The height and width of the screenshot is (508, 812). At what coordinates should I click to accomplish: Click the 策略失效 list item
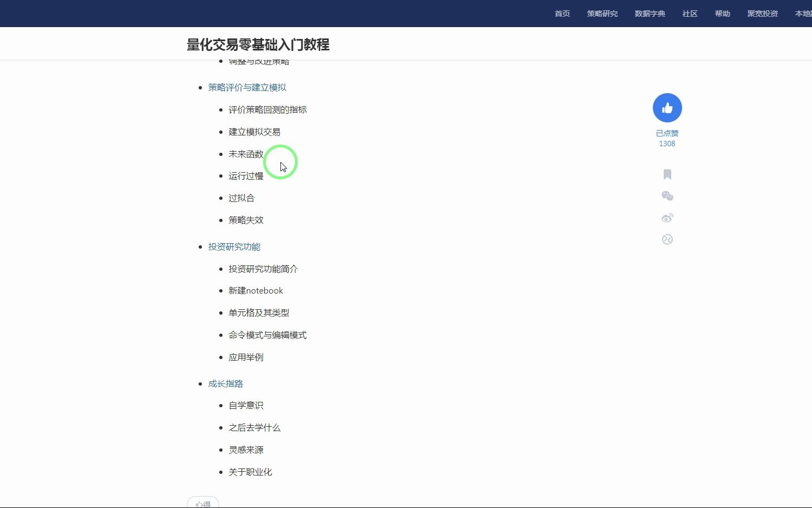click(246, 220)
